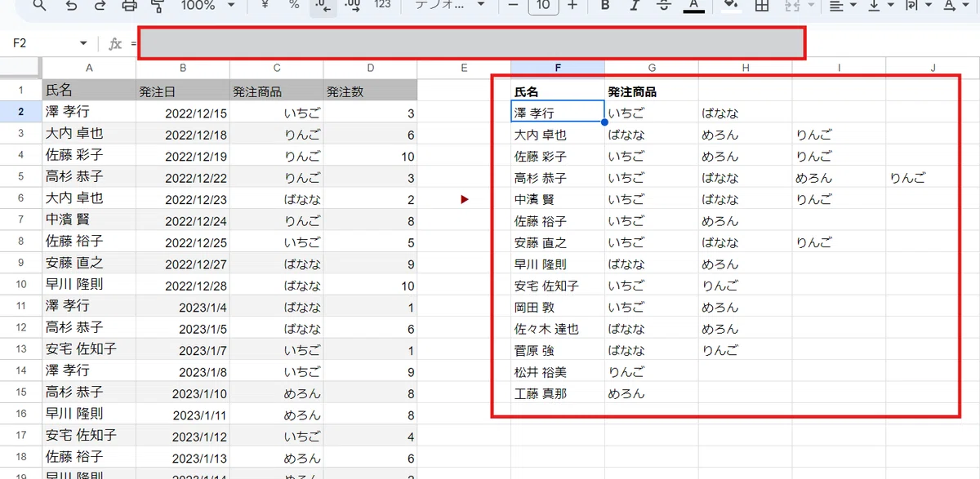Viewport: 980px width, 479px height.
Task: Click the 発注数 header cell
Action: [x=370, y=91]
